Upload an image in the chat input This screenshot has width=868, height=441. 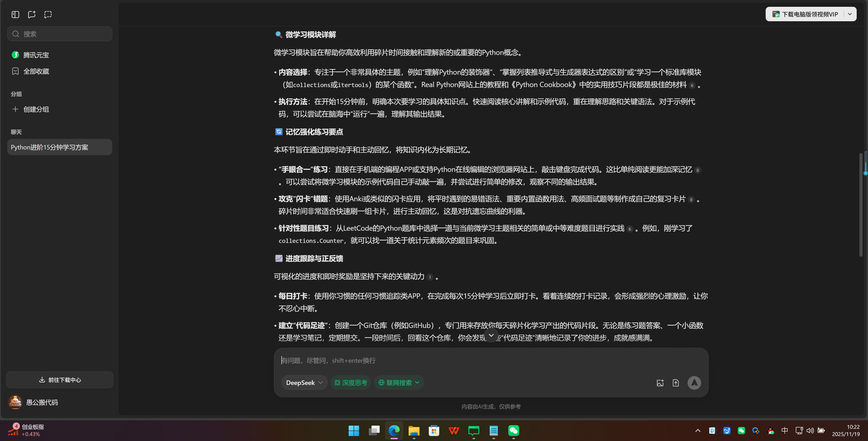(x=660, y=383)
